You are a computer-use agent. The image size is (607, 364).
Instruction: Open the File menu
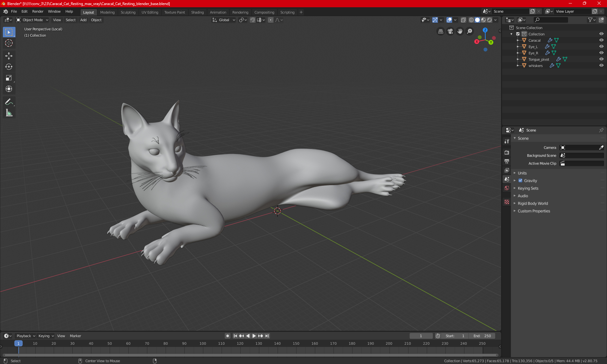click(14, 11)
